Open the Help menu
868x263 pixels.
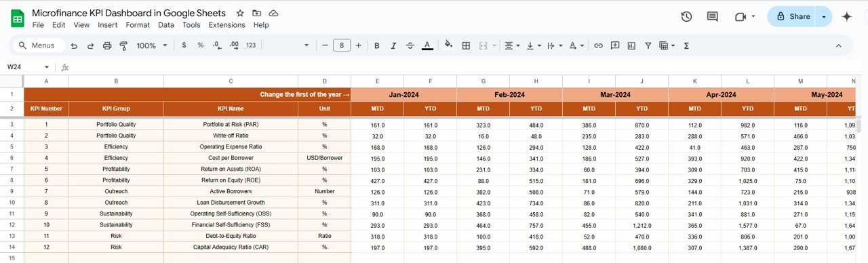(x=261, y=25)
